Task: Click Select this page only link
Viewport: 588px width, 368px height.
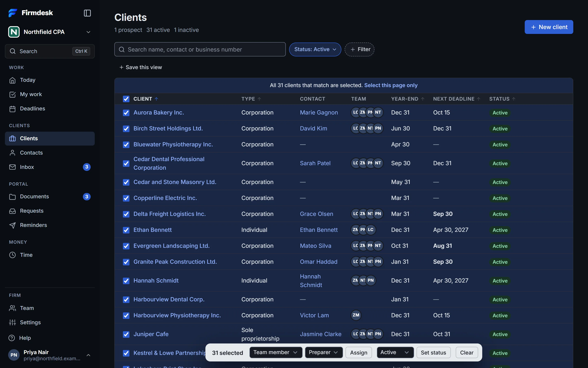Action: 391,85
